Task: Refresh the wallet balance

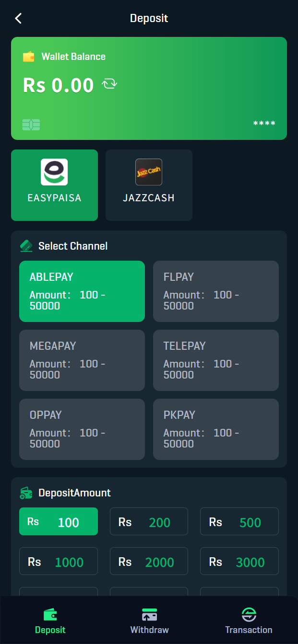Action: 109,85
